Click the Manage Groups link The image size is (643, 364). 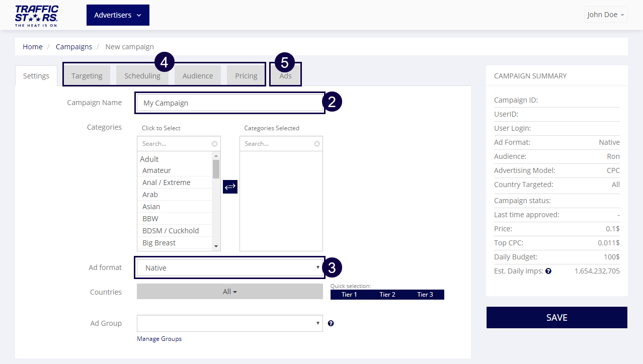coord(159,339)
